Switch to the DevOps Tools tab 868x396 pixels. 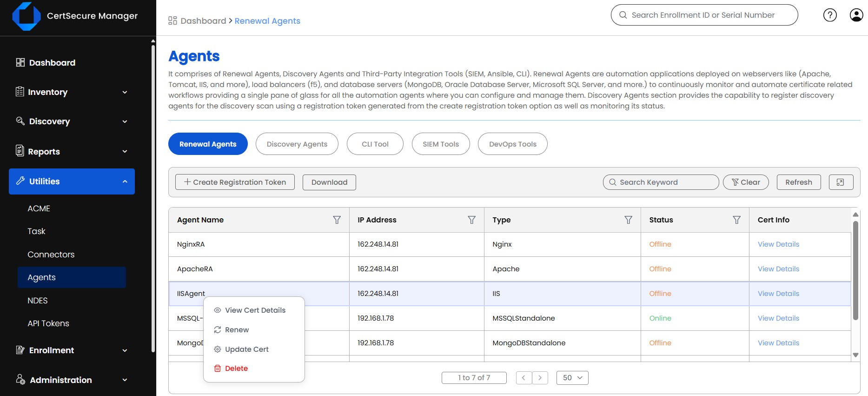[x=513, y=144]
